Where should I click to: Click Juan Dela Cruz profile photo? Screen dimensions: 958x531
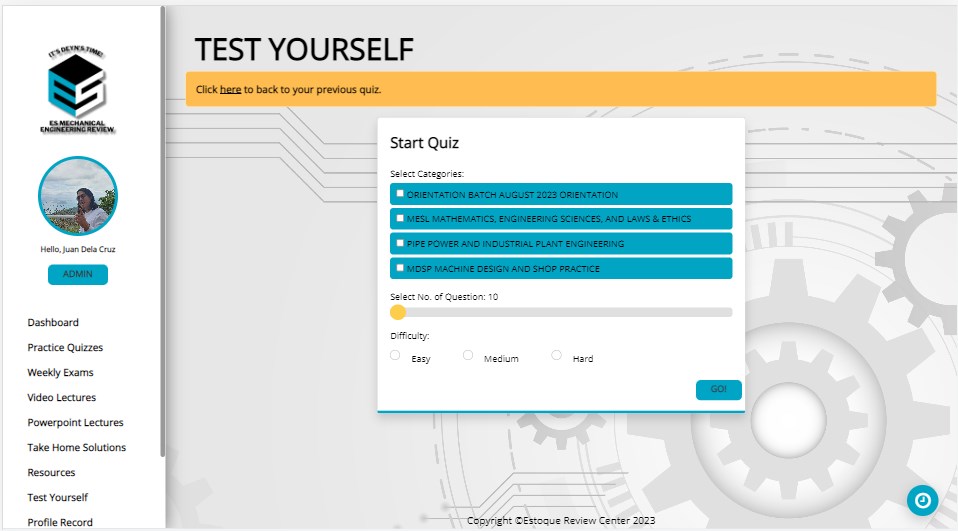(78, 196)
